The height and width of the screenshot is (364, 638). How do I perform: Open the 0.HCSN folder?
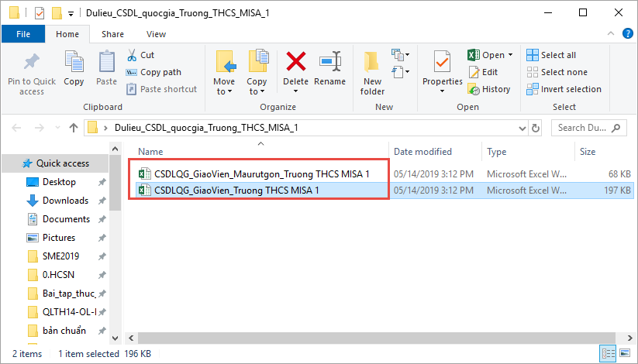point(58,275)
